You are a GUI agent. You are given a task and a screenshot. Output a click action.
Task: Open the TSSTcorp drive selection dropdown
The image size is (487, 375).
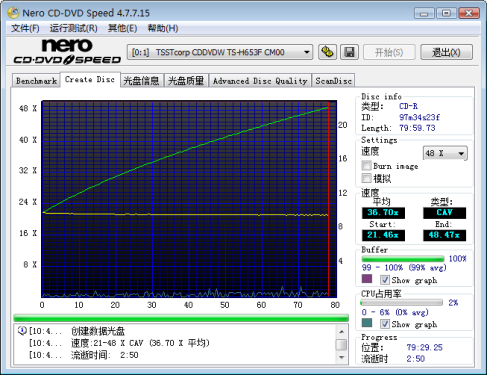220,52
